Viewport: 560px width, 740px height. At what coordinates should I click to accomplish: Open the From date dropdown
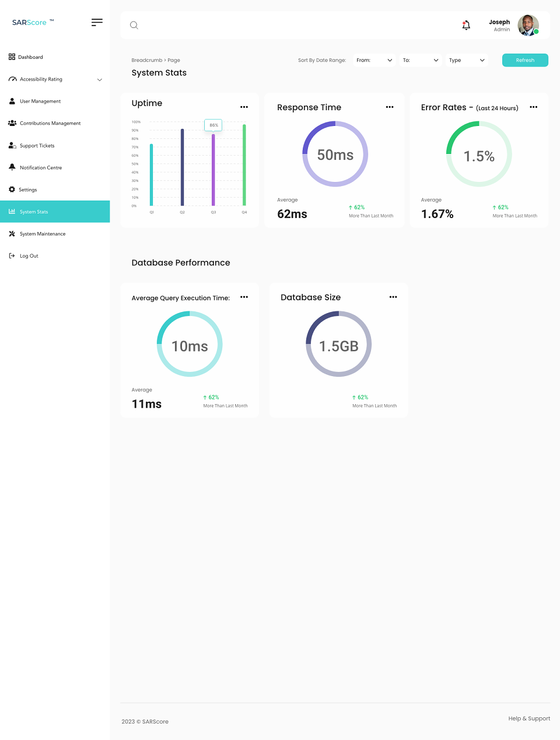tap(374, 60)
